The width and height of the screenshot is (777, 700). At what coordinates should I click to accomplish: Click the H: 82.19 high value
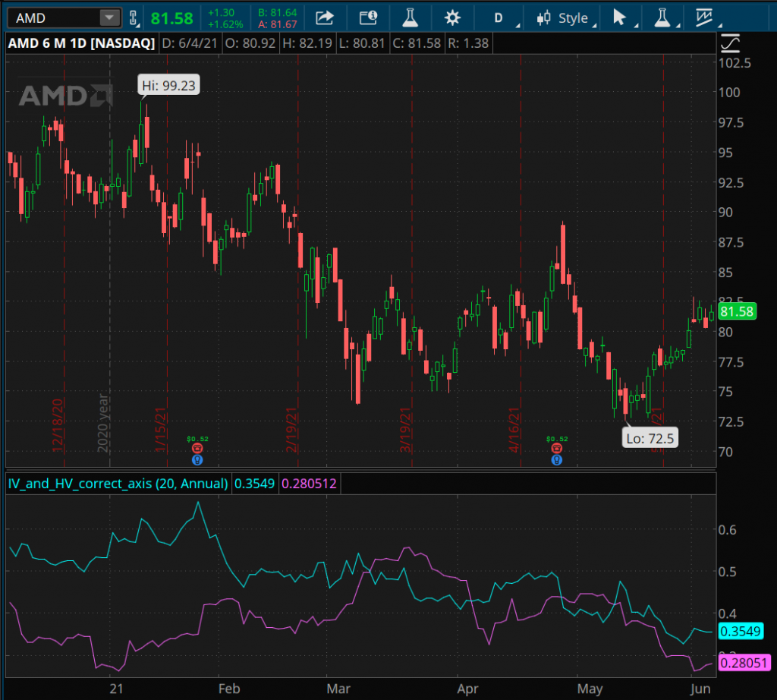coord(307,43)
